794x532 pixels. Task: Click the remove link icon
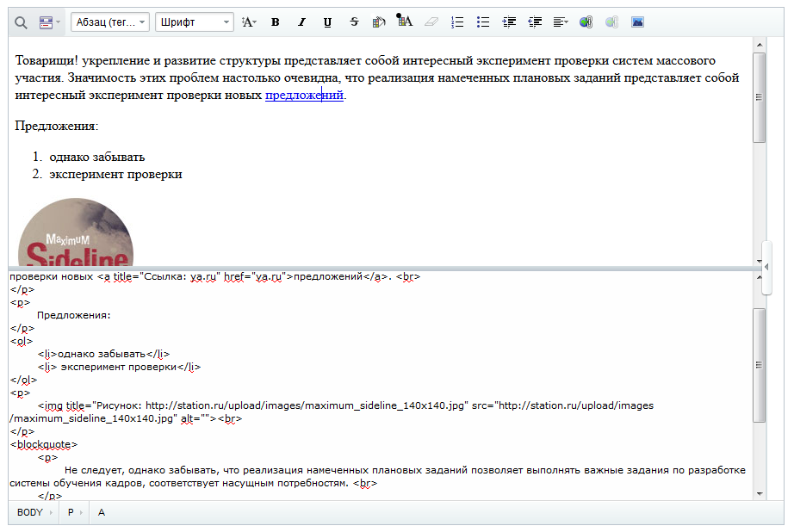611,22
